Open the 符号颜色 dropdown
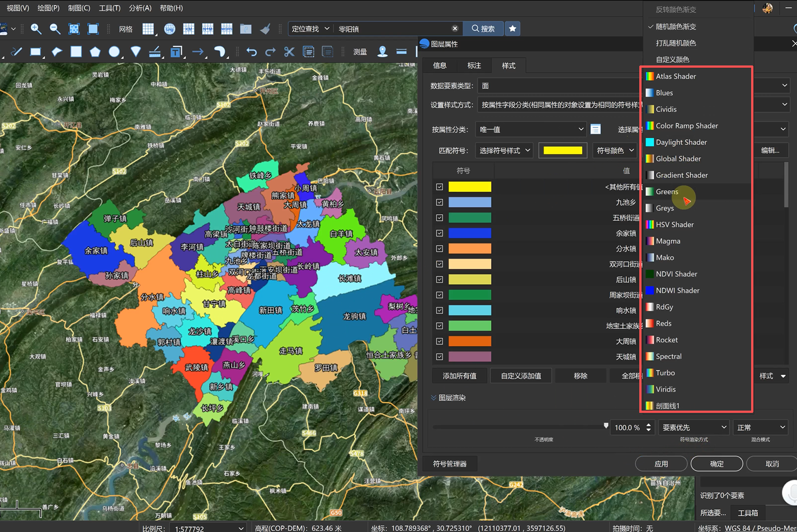The image size is (797, 532). pyautogui.click(x=615, y=150)
